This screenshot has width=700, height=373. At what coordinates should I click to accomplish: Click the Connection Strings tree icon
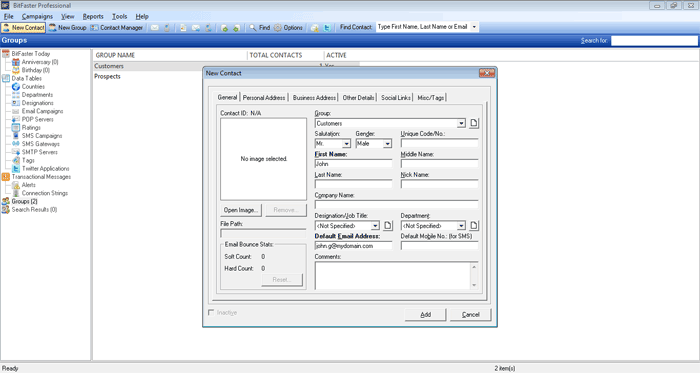(16, 193)
